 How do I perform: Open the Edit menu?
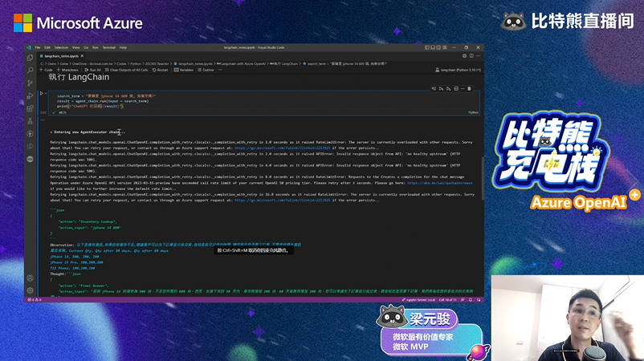[47, 47]
